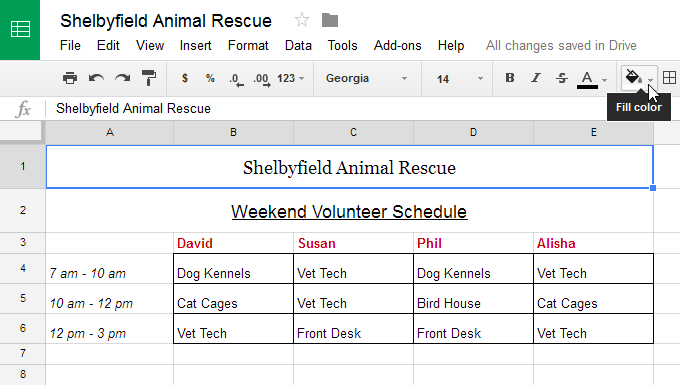Star the Shelbyfield Animal Rescue document

301,20
